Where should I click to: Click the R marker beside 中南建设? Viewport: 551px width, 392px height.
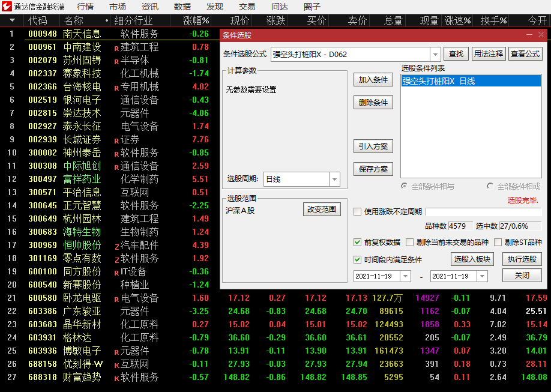click(116, 47)
